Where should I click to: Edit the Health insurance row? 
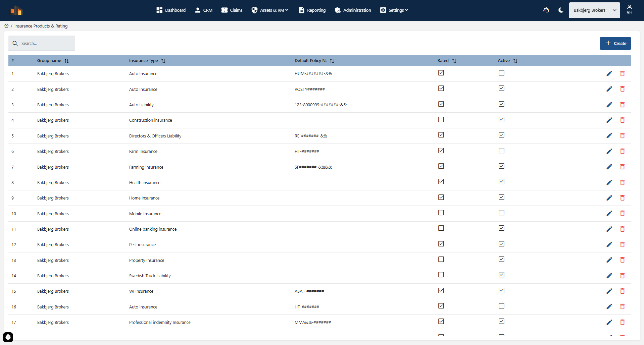[x=609, y=182]
